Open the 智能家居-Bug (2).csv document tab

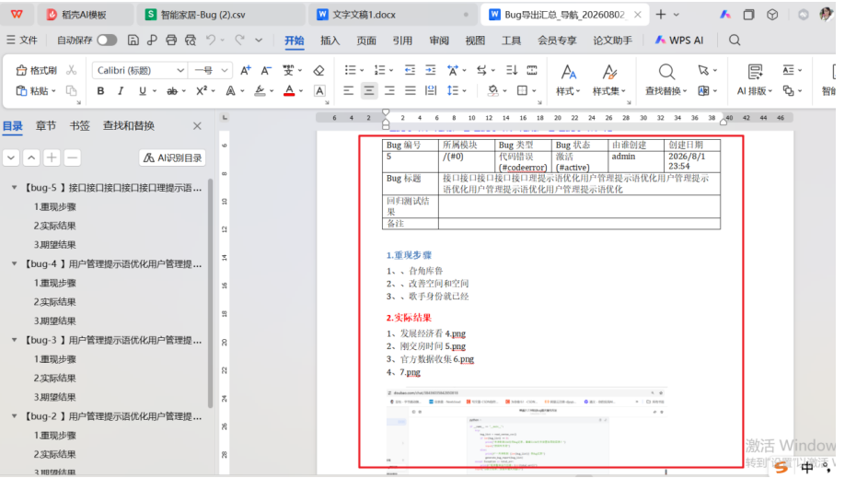[x=220, y=15]
